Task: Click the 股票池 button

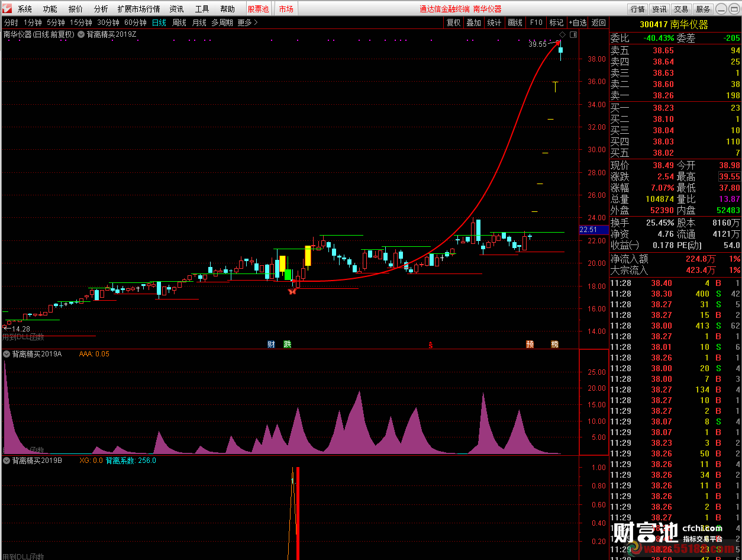Action: point(258,9)
